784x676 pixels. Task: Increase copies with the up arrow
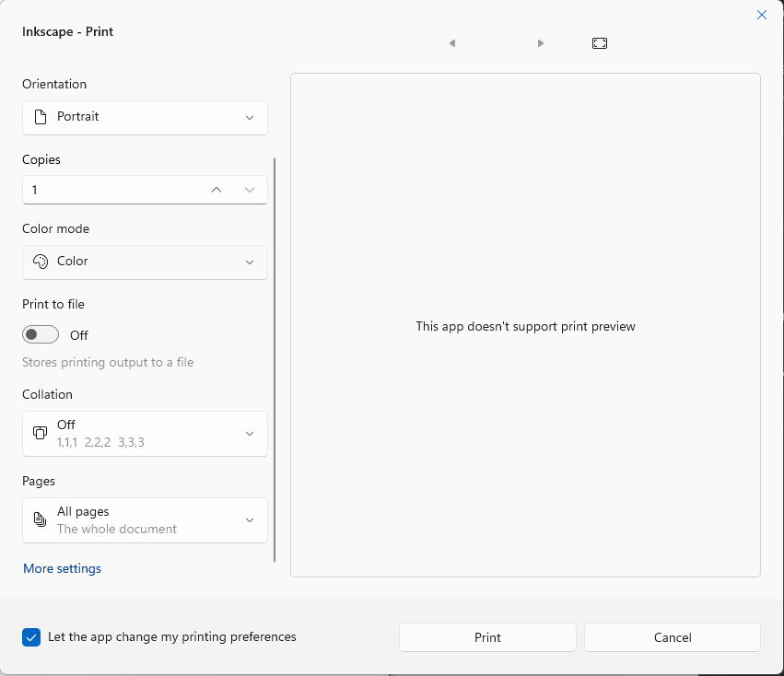pyautogui.click(x=216, y=190)
